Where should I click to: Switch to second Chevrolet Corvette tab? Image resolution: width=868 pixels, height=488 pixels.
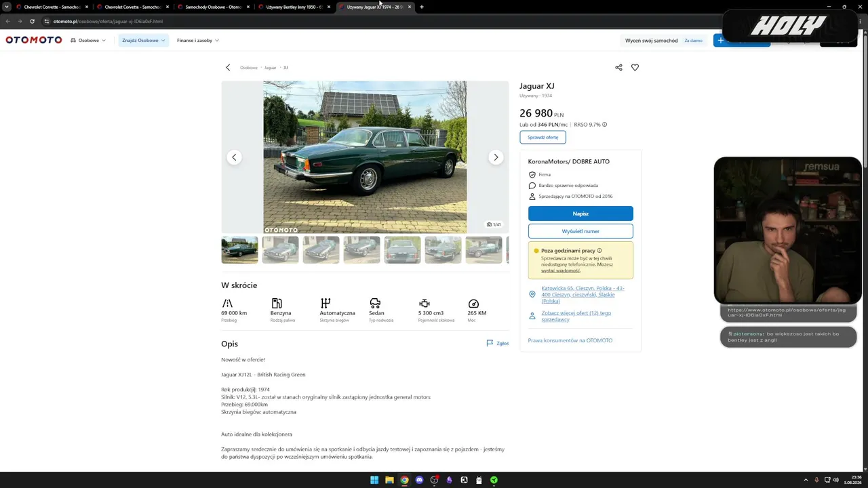[x=132, y=7]
